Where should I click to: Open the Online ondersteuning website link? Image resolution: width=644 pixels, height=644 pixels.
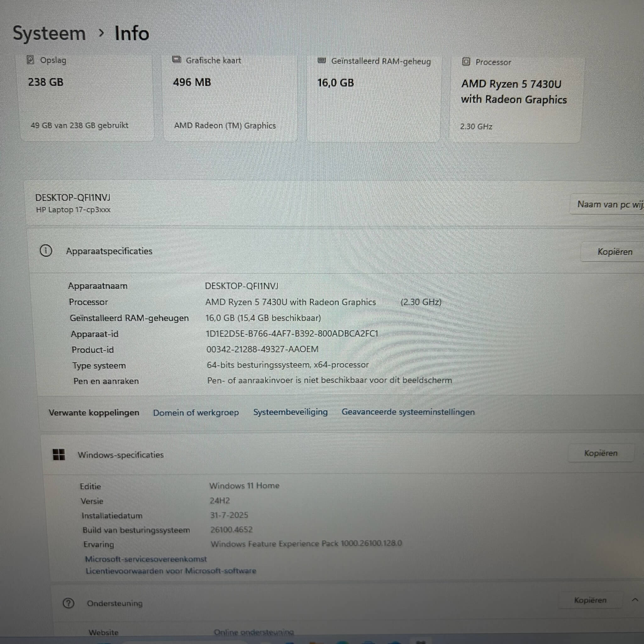tap(254, 632)
